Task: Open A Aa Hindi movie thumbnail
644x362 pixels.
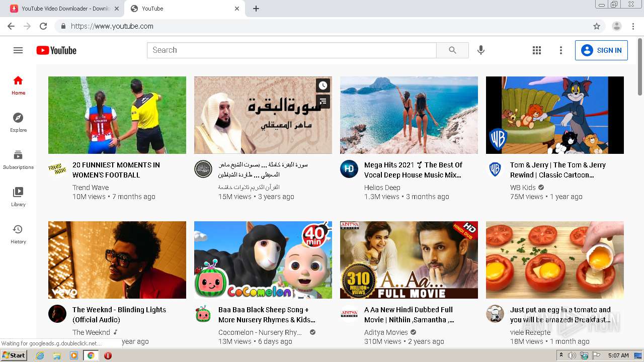Action: point(409,260)
